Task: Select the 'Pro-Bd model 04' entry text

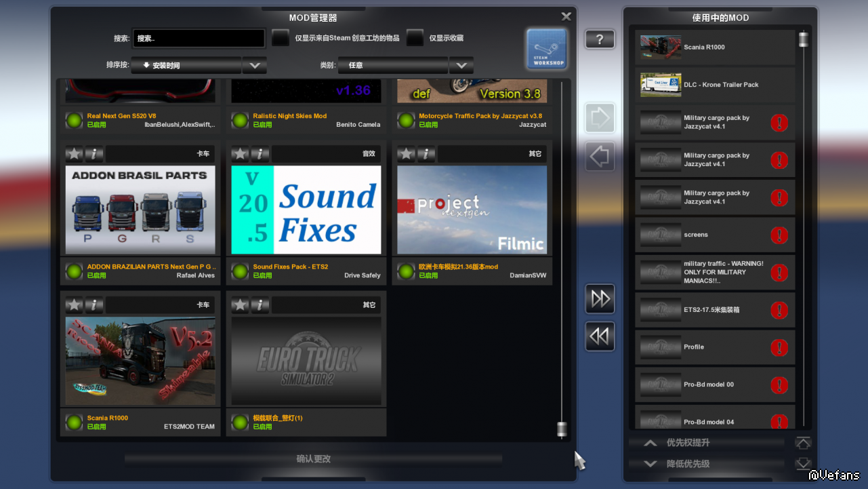Action: [709, 422]
